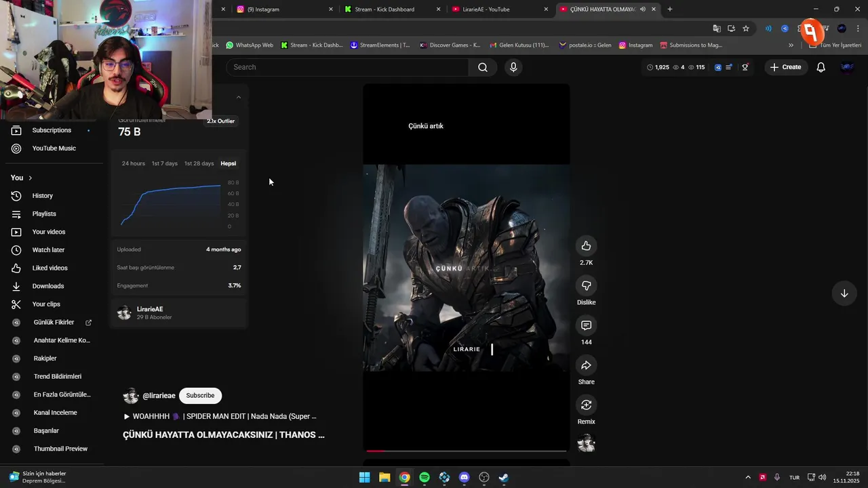Screen dimensions: 868x488
Task: Subscribe to @lirarieae
Action: pos(200,396)
